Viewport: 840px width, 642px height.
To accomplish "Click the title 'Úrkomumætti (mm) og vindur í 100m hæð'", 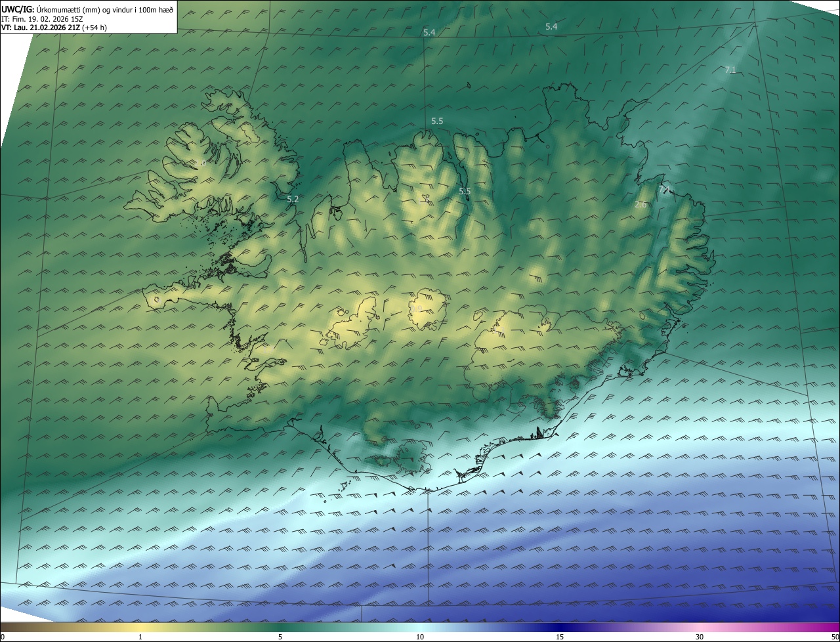I will pos(105,9).
